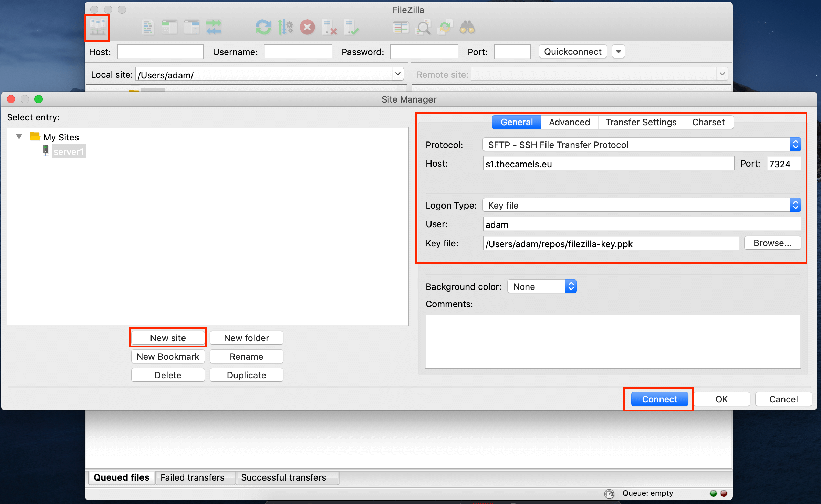
Task: Click the Key file path field
Action: click(611, 243)
